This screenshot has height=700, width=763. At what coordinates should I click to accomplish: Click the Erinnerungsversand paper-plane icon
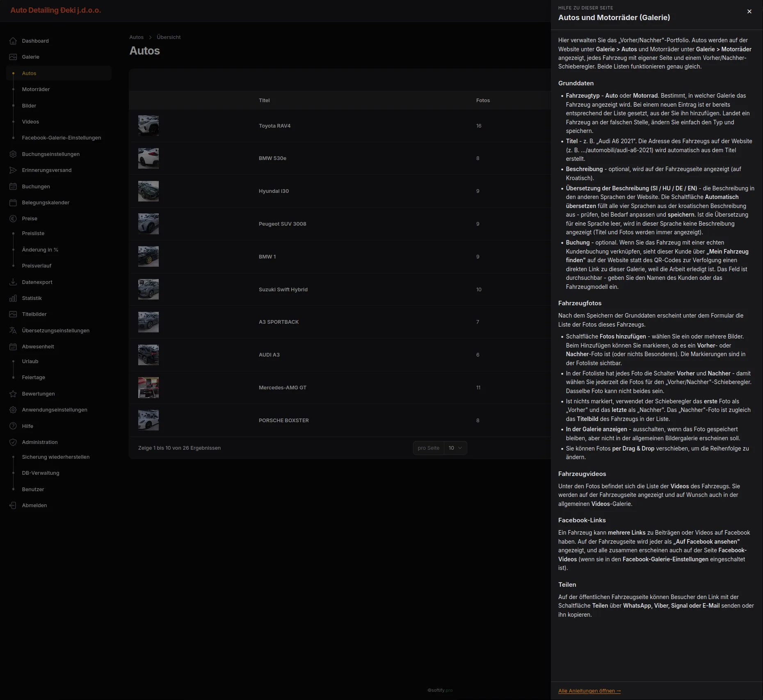pos(13,170)
